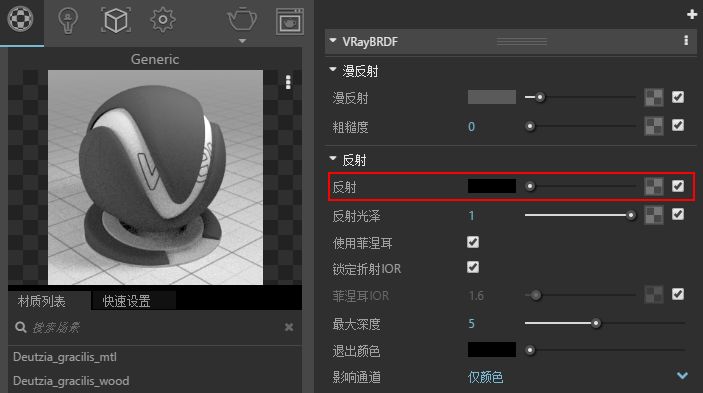Toggle the reflection (反射) texture checkbox
The width and height of the screenshot is (703, 393).
click(x=678, y=186)
